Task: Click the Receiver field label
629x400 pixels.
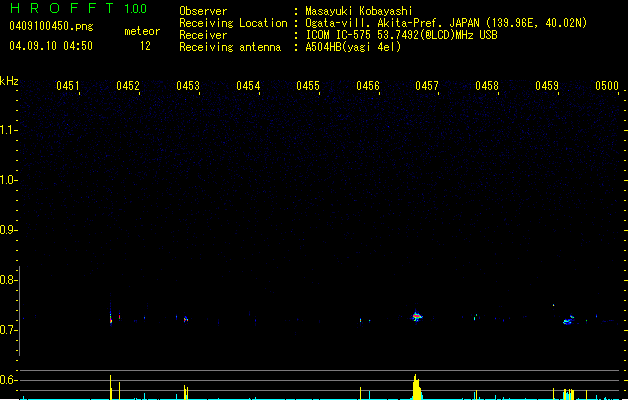Action: tap(203, 35)
